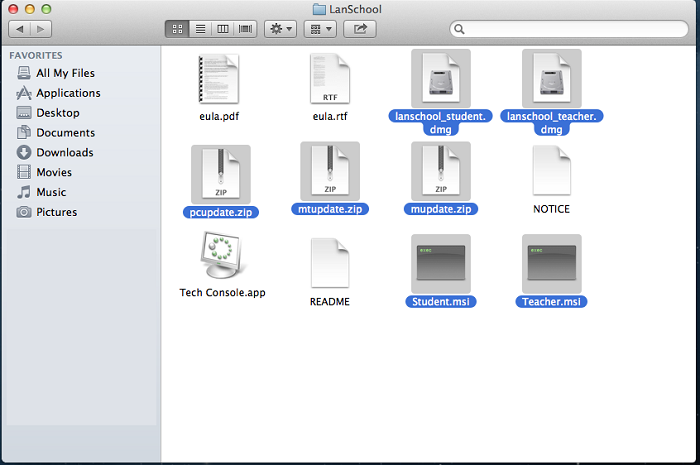Viewport: 700px width, 465px height.
Task: Click the pcupdate.zip name label
Action: pyautogui.click(x=221, y=212)
